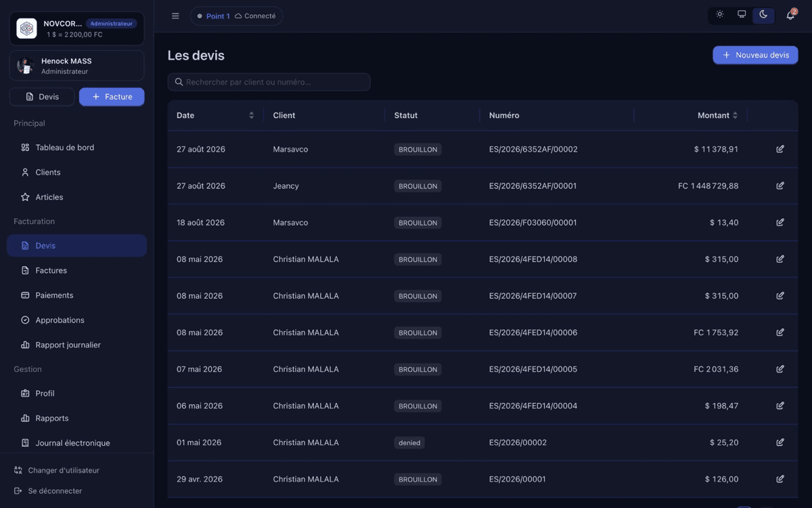Screen dimensions: 812x508
Task: View Rapports in Gestion
Action: [x=76, y=418]
